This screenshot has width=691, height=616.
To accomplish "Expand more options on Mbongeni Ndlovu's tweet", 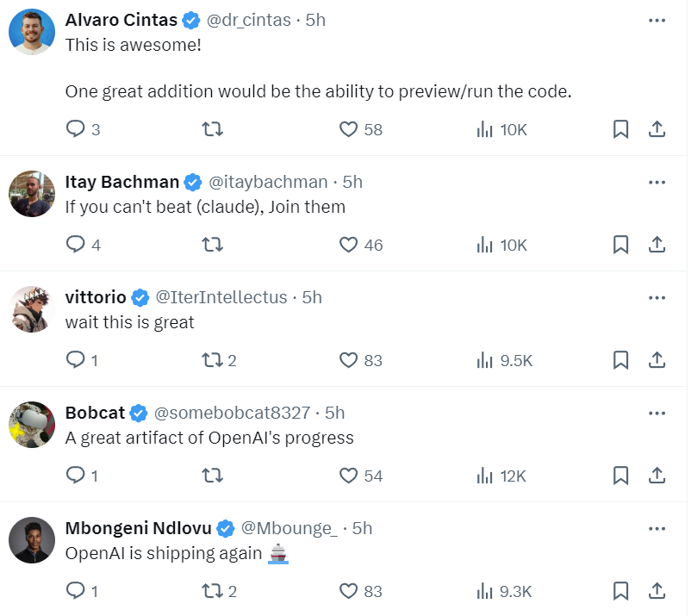I will pos(657,529).
